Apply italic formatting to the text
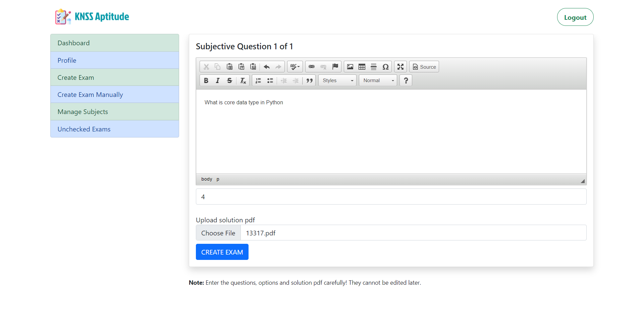 (218, 80)
